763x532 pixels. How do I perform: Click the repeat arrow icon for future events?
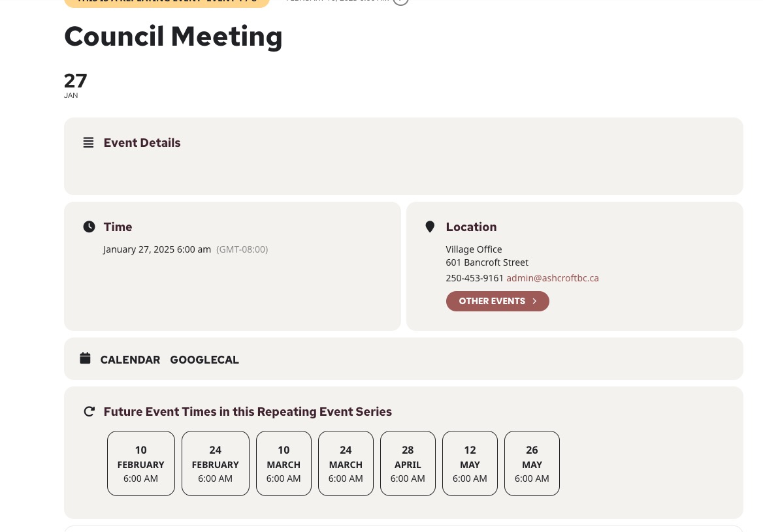tap(89, 411)
